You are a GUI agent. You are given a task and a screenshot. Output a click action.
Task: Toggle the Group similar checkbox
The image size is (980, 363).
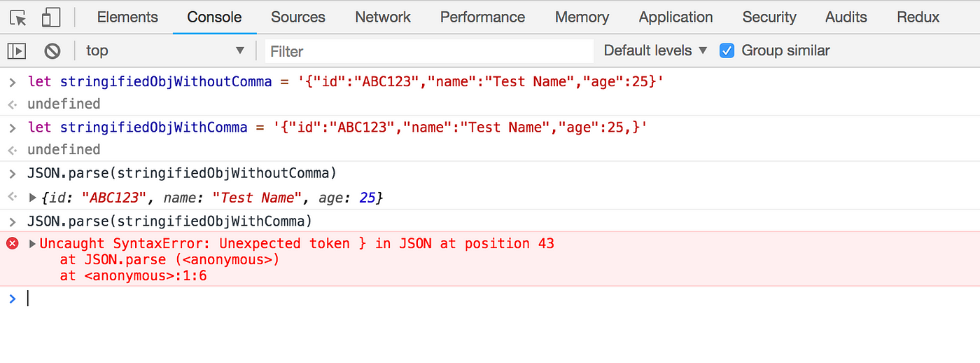click(x=727, y=50)
